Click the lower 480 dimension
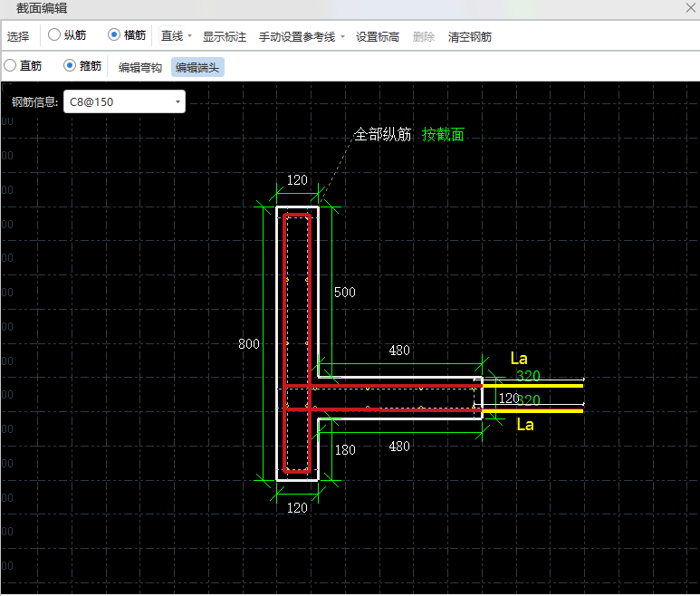 coord(399,447)
